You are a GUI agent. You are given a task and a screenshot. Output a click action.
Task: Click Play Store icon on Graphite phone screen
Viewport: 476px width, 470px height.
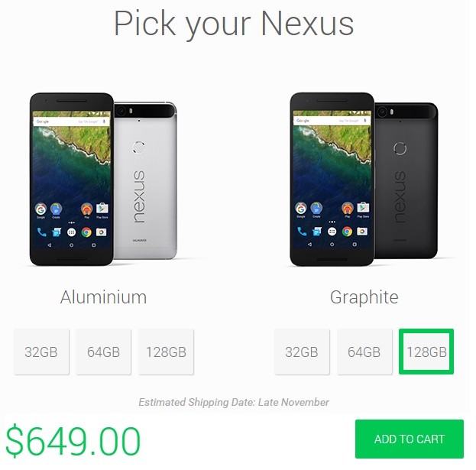click(x=363, y=208)
